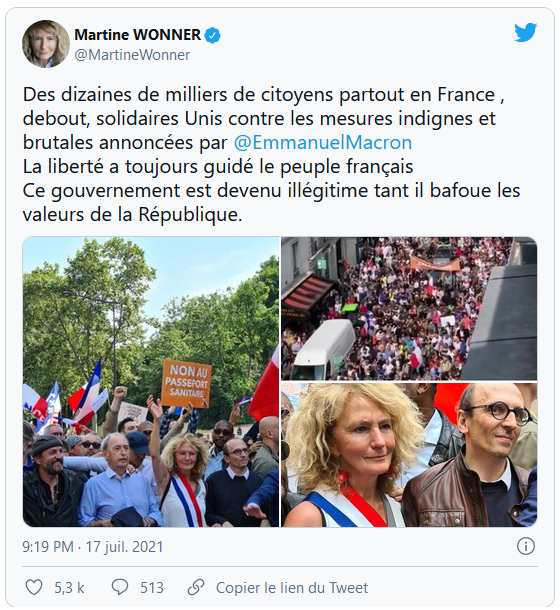
Task: Click the 5,3 k likes count
Action: pyautogui.click(x=69, y=588)
